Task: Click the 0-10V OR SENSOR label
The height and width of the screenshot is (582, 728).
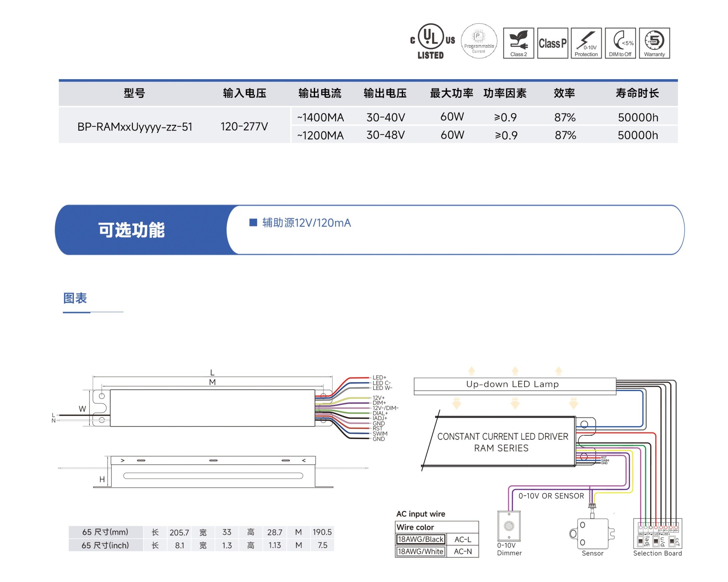Action: [x=551, y=496]
